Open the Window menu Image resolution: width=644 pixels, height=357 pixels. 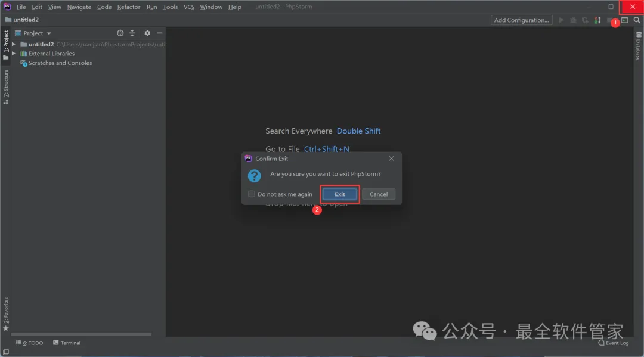click(211, 7)
